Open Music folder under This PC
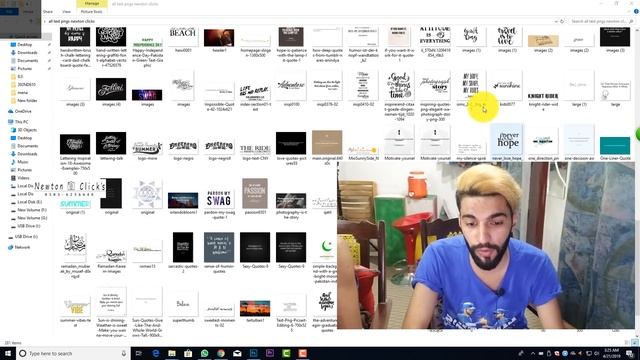640x360 pixels. [x=23, y=162]
